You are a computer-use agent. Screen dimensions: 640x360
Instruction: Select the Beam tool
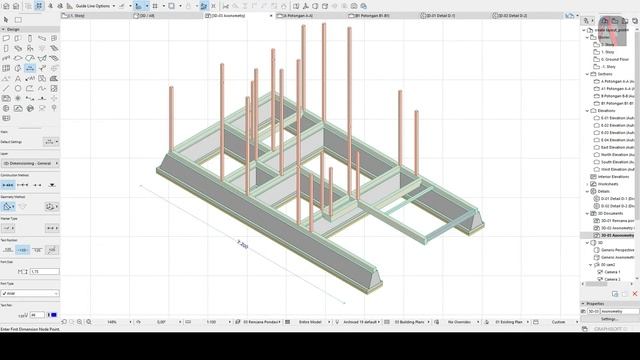[42, 38]
